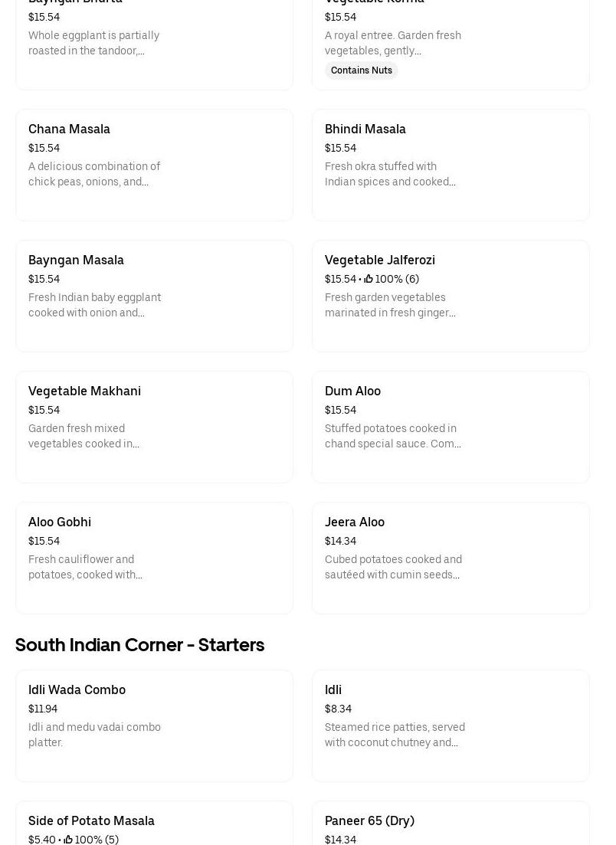Click Vegetable Korma description text
The height and width of the screenshot is (845, 616).
(x=393, y=43)
